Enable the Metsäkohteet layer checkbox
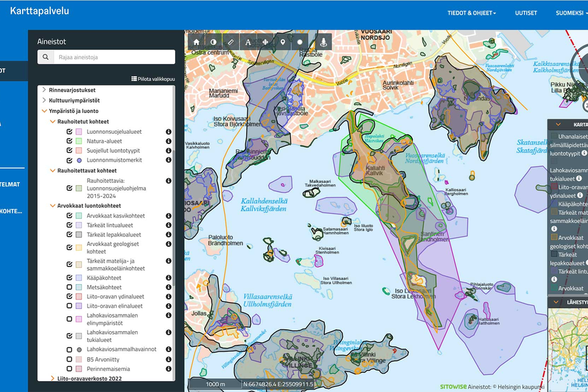 70,287
